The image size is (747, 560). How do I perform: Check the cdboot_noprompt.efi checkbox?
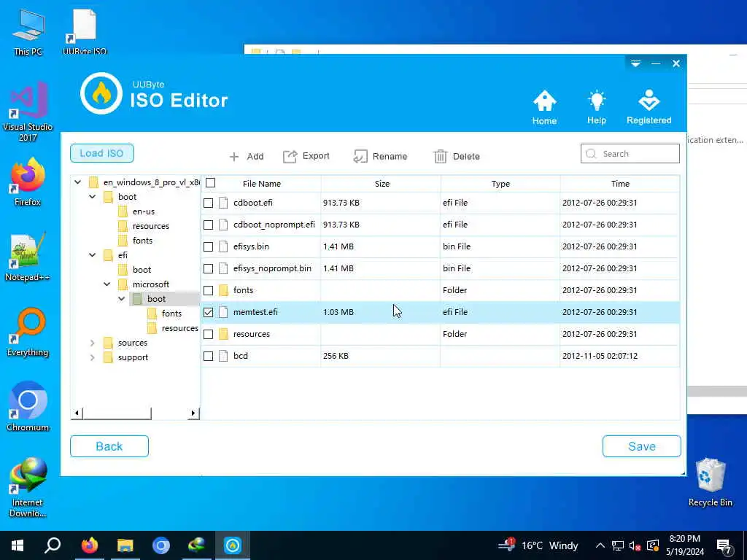click(x=208, y=225)
